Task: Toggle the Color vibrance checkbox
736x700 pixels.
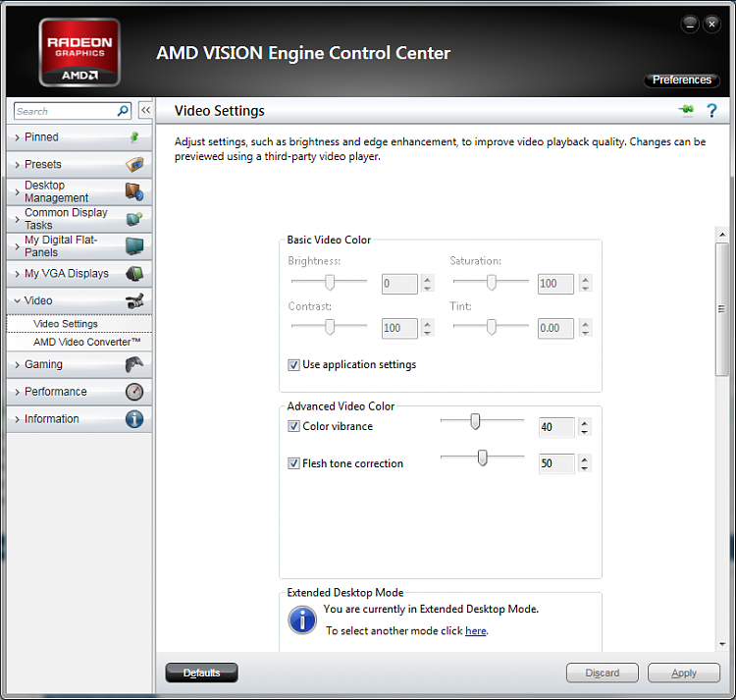Action: pos(293,426)
